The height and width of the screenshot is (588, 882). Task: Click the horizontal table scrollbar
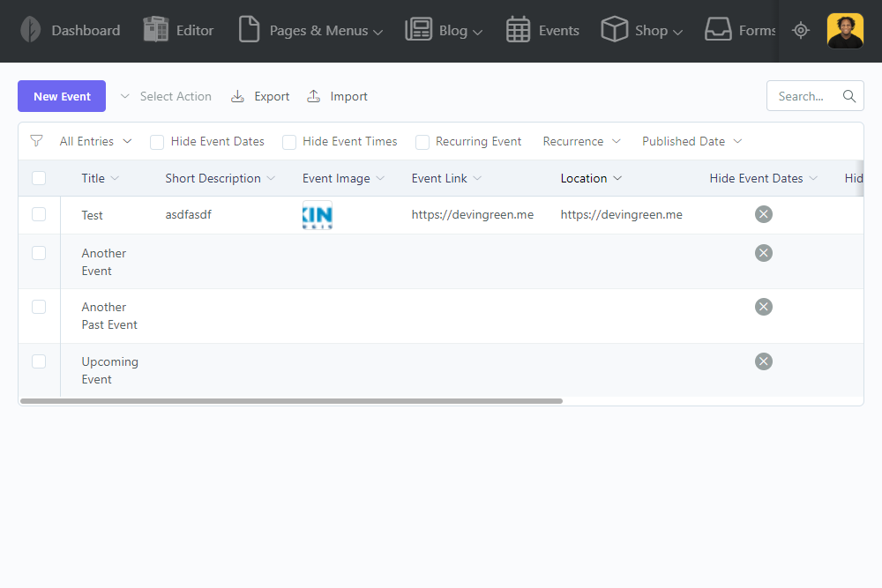291,401
